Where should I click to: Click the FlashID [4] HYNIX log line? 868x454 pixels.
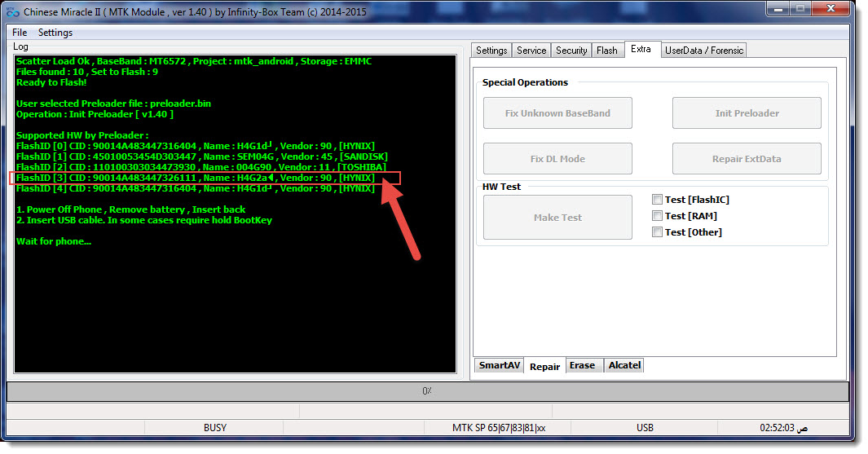click(196, 188)
